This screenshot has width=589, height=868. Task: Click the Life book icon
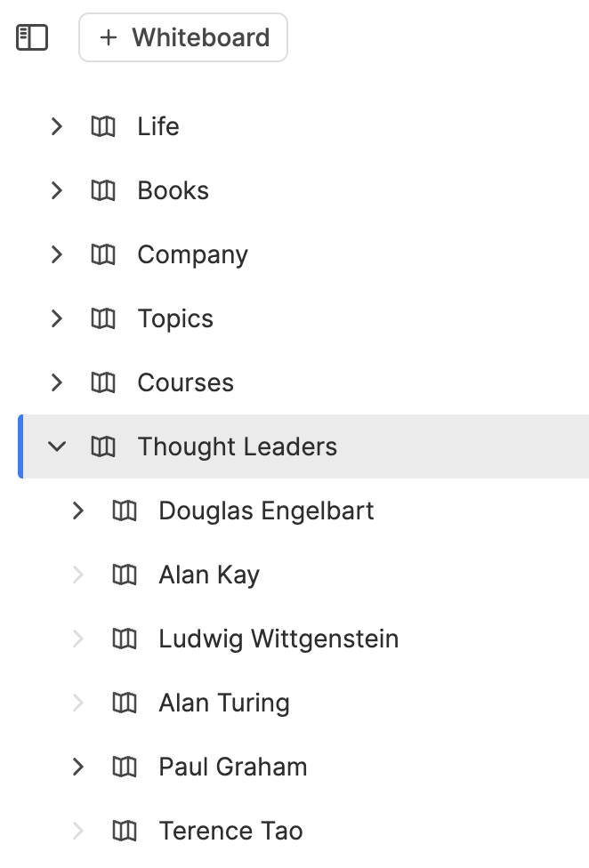(x=103, y=126)
